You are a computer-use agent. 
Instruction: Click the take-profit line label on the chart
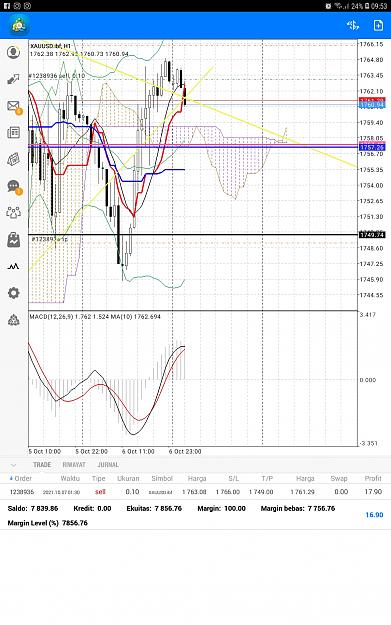[50, 239]
